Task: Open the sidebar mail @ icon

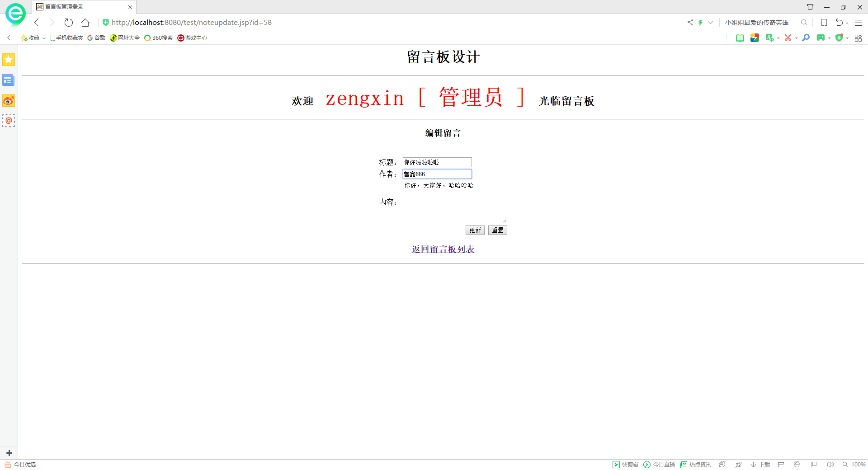Action: pyautogui.click(x=9, y=121)
